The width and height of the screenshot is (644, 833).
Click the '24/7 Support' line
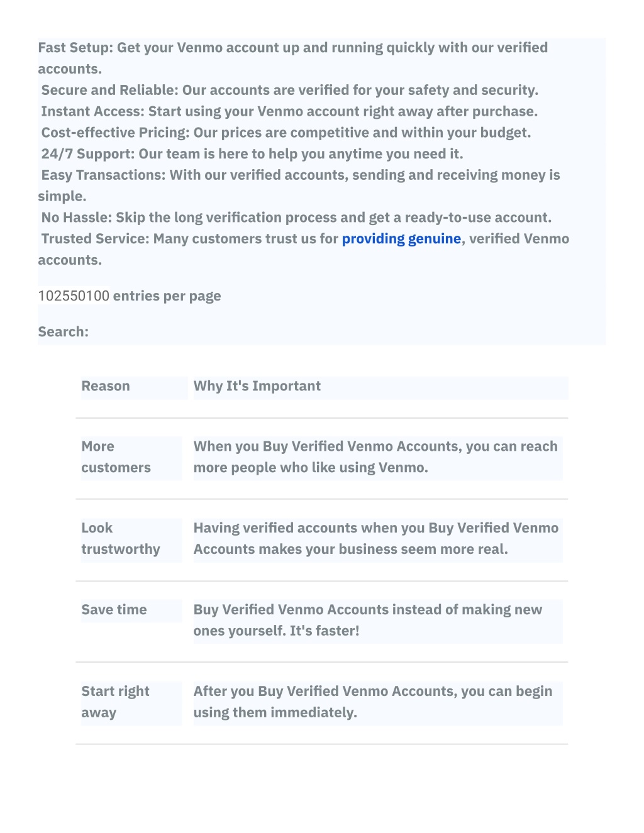252,155
